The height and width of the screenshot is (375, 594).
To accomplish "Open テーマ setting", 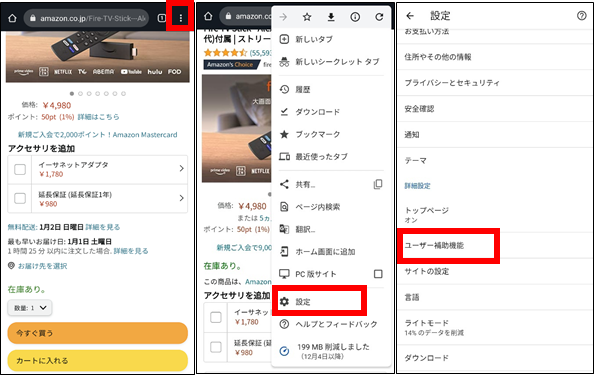I will pos(494,161).
